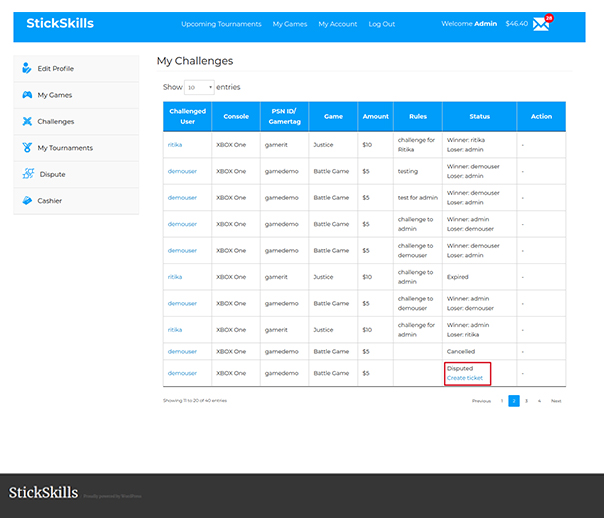Image resolution: width=604 pixels, height=518 pixels.
Task: Select Edit Profile in the sidebar
Action: [x=55, y=69]
